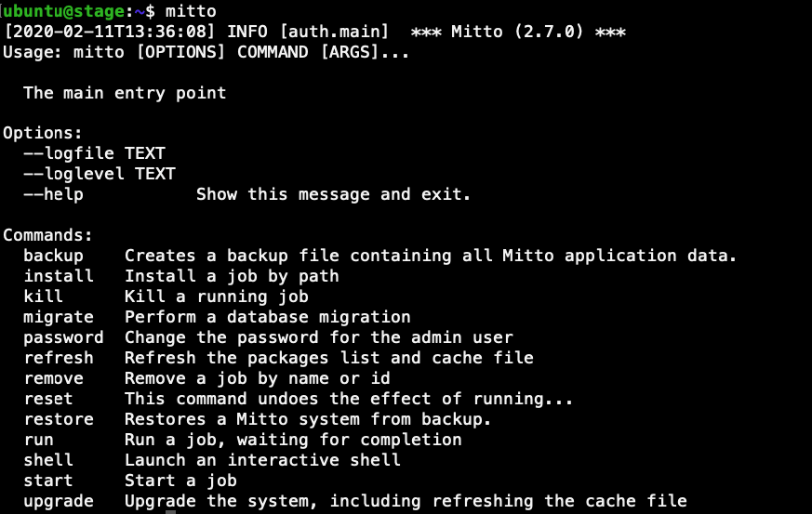Select the backup command name
This screenshot has width=812, height=514.
click(x=53, y=256)
